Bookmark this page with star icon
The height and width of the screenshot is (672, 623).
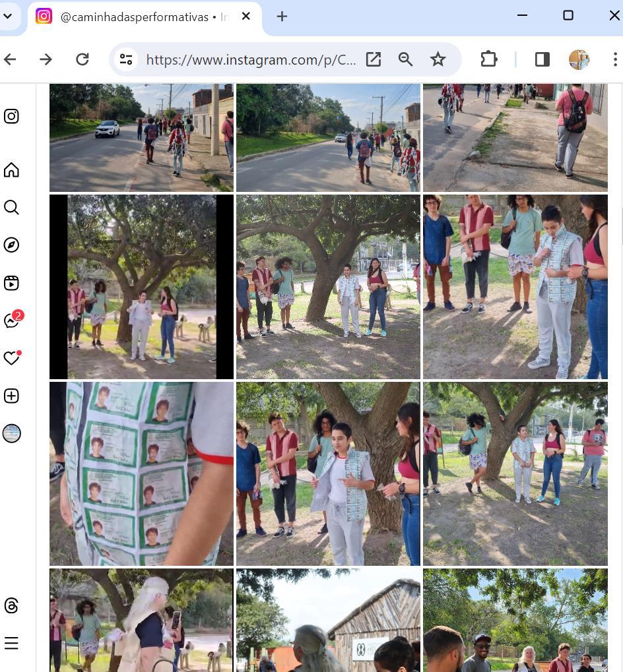438,59
